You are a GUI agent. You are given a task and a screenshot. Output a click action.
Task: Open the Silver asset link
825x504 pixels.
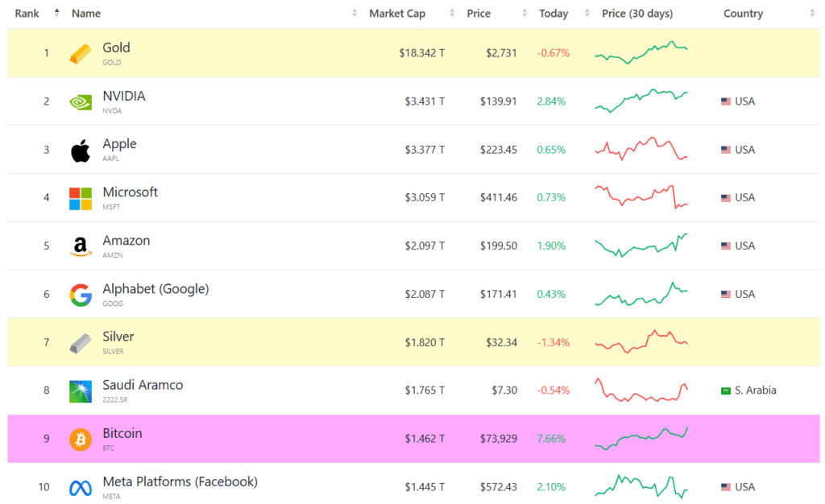coord(118,337)
